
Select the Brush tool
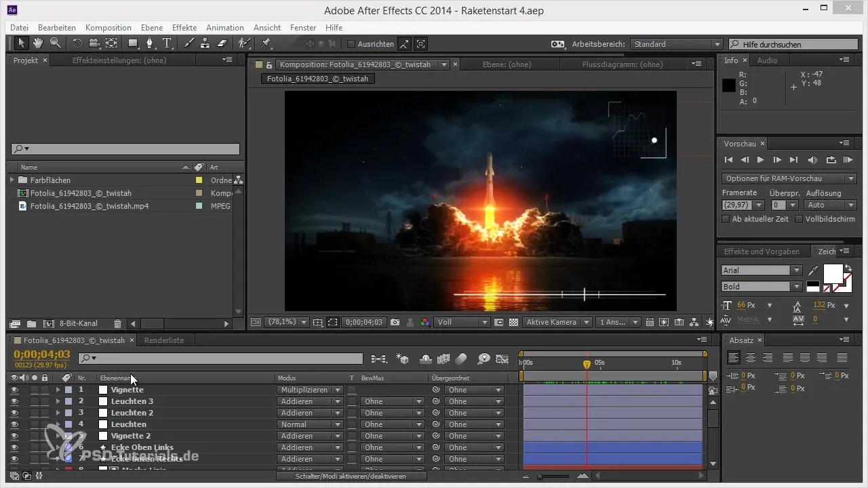coord(189,43)
